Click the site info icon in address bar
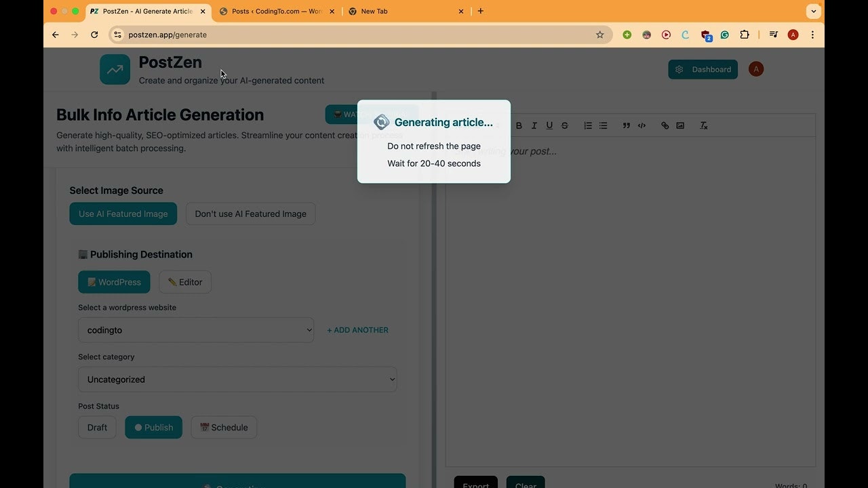Image resolution: width=868 pixels, height=488 pixels. [117, 35]
